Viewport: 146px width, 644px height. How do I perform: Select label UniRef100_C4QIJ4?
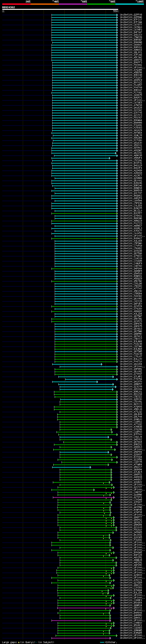[131, 437]
